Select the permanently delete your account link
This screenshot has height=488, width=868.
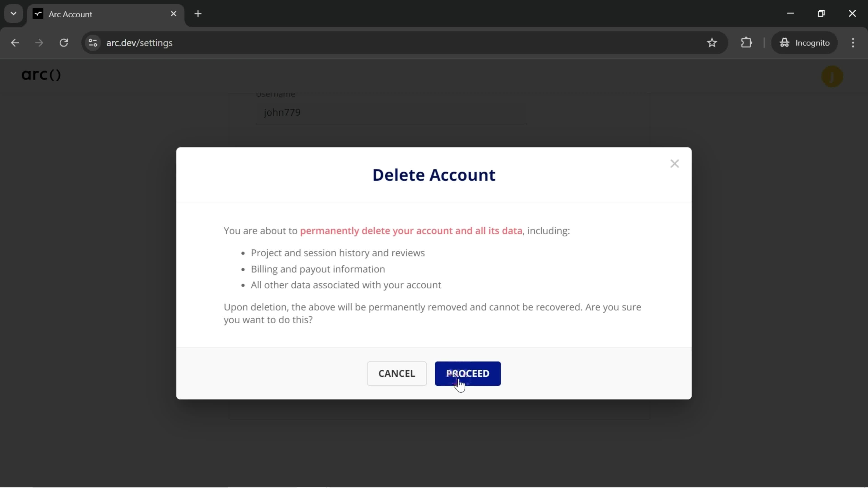point(411,231)
